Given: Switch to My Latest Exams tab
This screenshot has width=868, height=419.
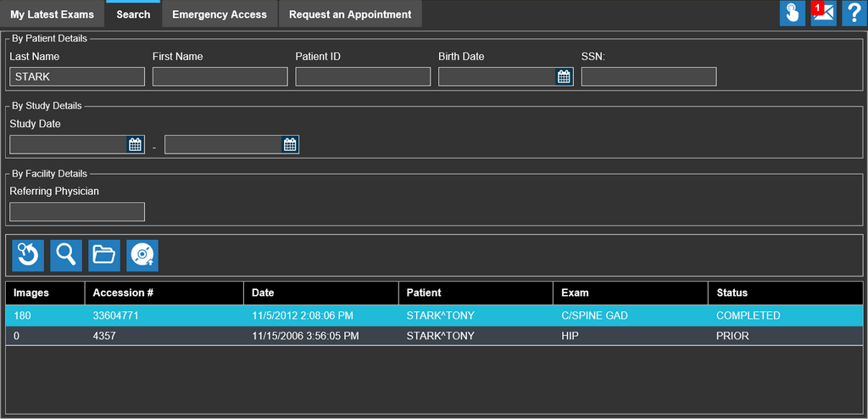Looking at the screenshot, I should click(52, 14).
